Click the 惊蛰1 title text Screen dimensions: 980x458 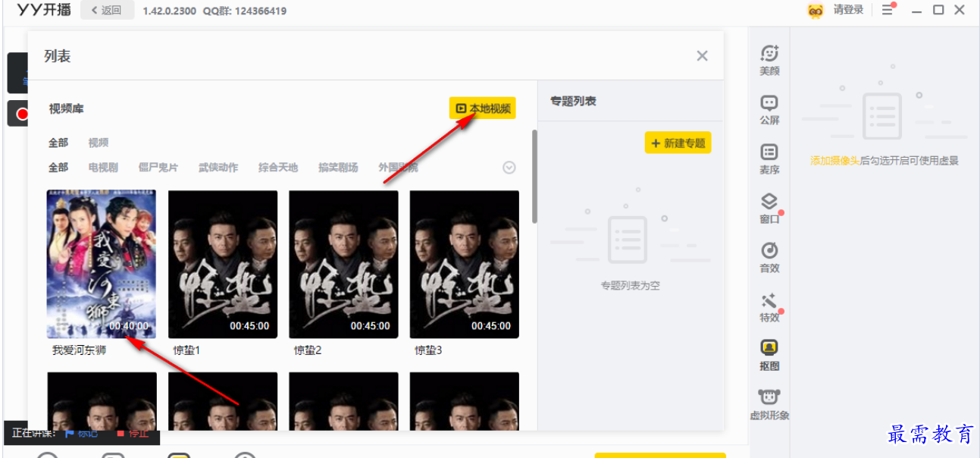[x=186, y=350]
